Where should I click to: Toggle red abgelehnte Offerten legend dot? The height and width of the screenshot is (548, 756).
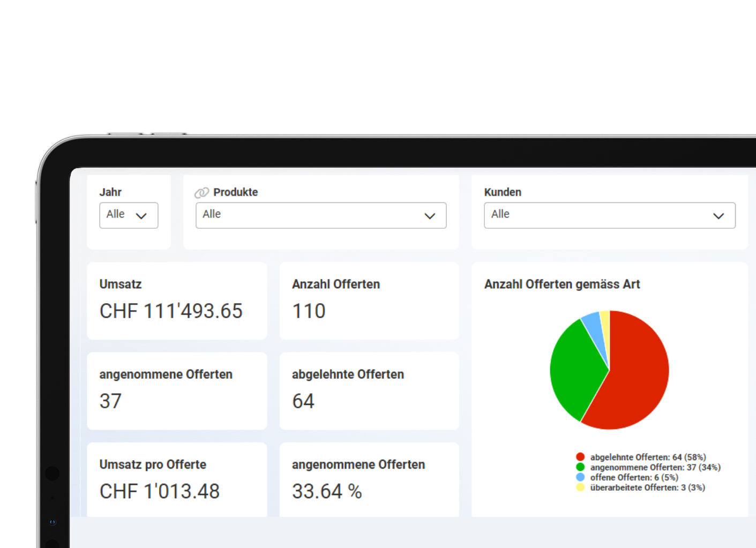pos(580,457)
